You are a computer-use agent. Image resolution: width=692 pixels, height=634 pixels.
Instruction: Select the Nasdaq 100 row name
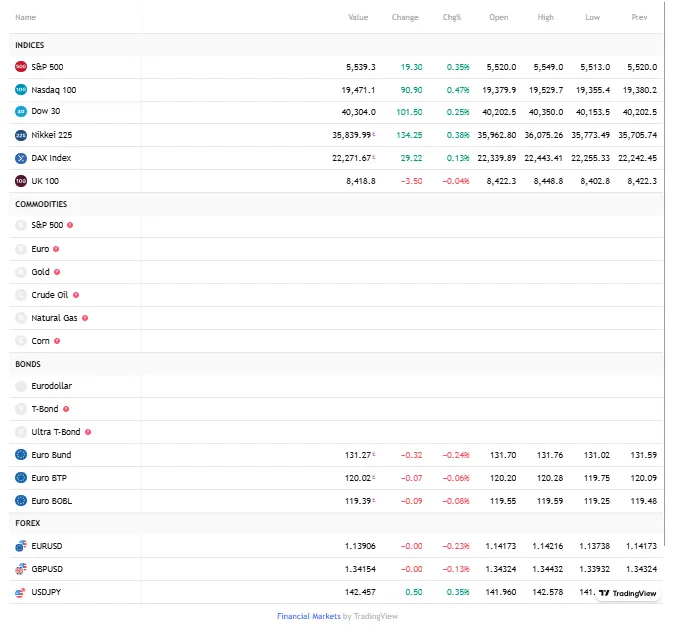[53, 90]
